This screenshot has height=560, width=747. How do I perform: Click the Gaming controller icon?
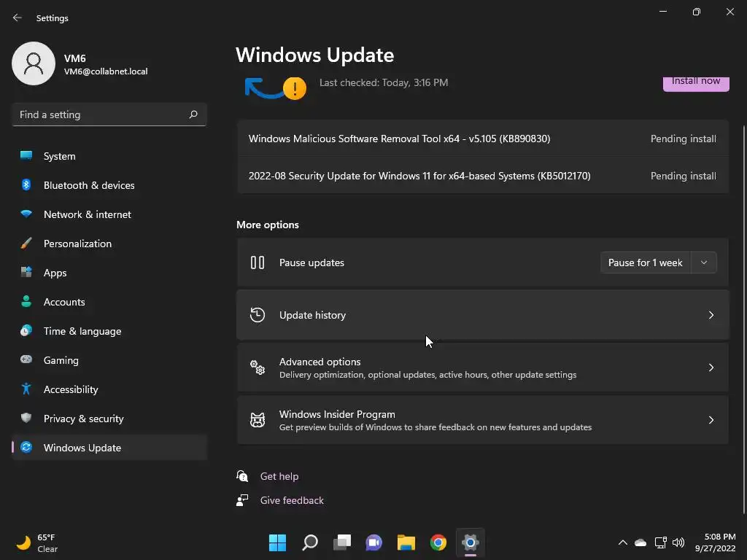point(26,359)
